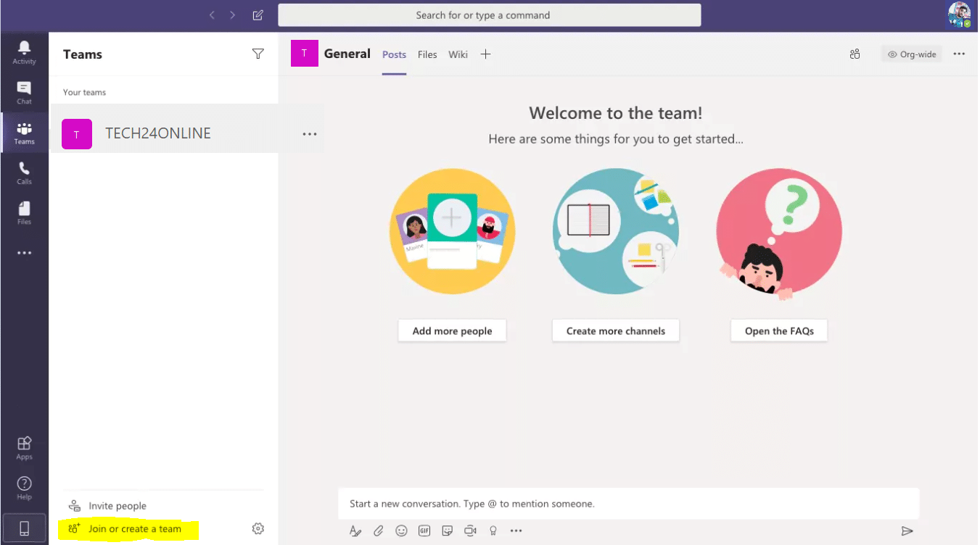Click the Create more channels button
980x545 pixels.
[615, 330]
